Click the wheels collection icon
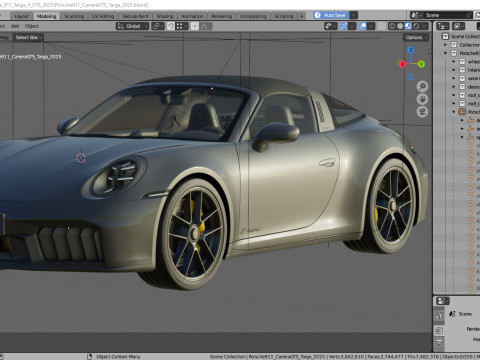Viewport: 480px width, 360px height. pyautogui.click(x=462, y=61)
